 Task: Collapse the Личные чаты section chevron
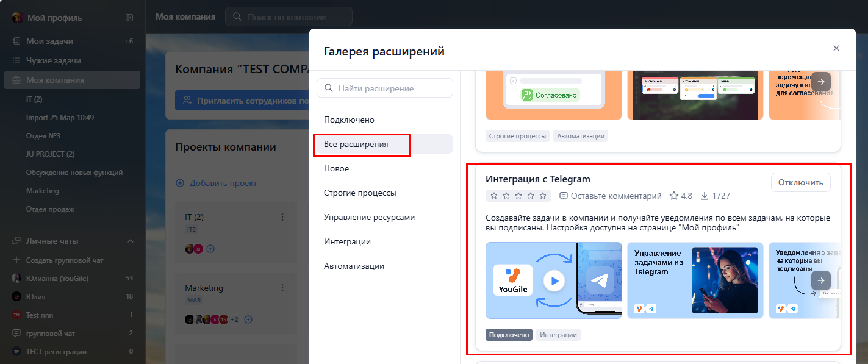click(130, 241)
